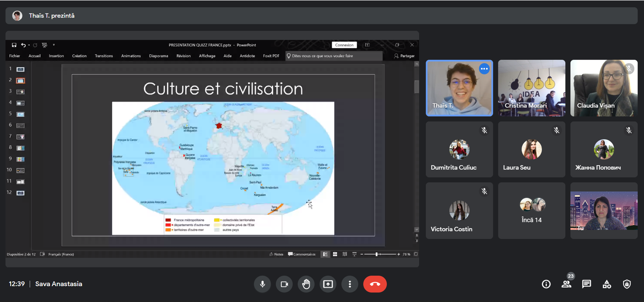Select slide 5 thumbnail
This screenshot has width=644, height=302.
[x=20, y=114]
